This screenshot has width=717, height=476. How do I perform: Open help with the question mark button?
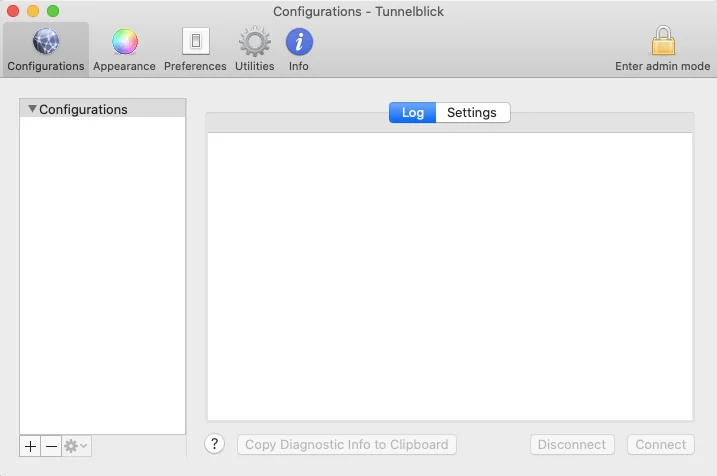(x=214, y=444)
